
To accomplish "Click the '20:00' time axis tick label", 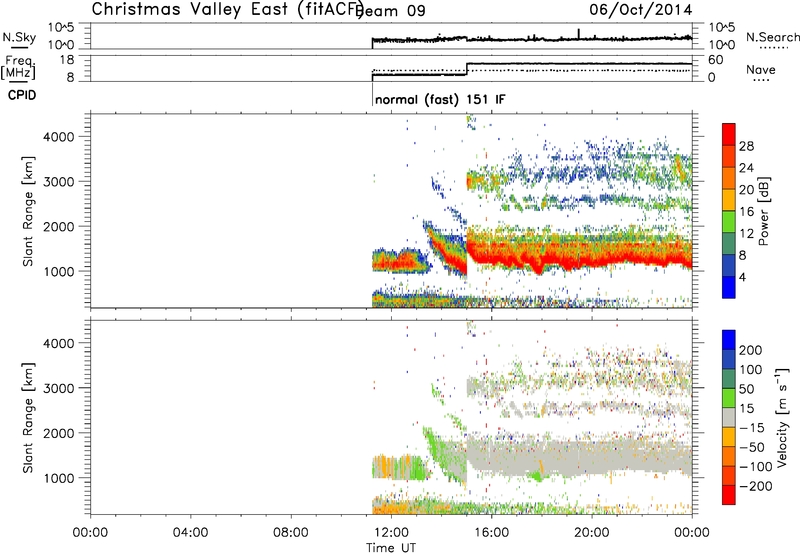I will pyautogui.click(x=591, y=533).
